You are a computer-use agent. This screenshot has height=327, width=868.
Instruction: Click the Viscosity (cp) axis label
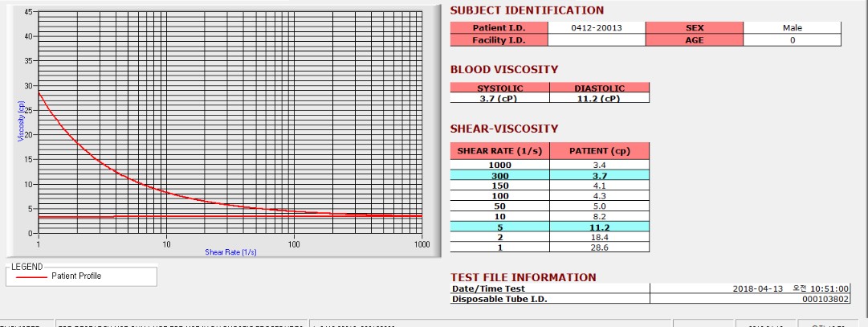(x=21, y=121)
